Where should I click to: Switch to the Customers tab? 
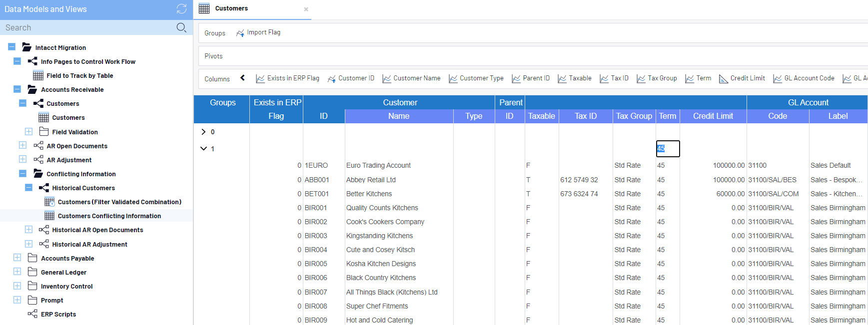point(231,8)
